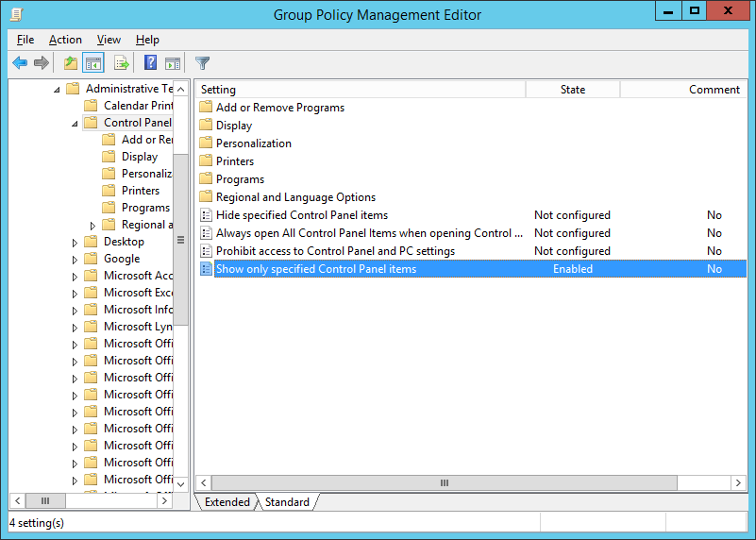
Task: Expand the Google tree node
Action: point(76,260)
